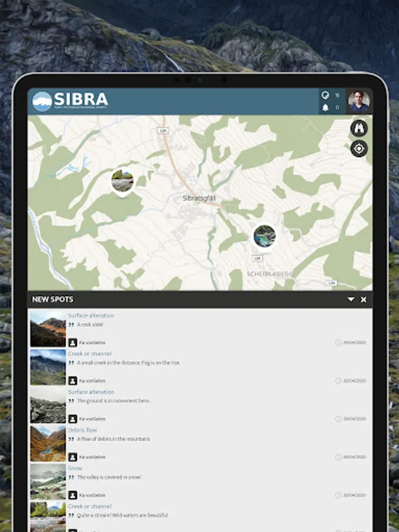Click 'The ground is in movement here' text
Image resolution: width=399 pixels, height=532 pixels.
pos(114,401)
